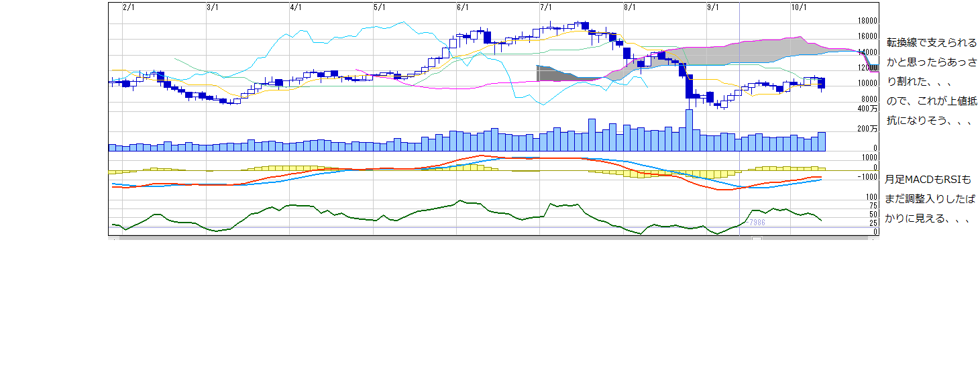Pick the 6/1 date on the time axis
Viewport: 980px width, 366px height.
tap(462, 7)
